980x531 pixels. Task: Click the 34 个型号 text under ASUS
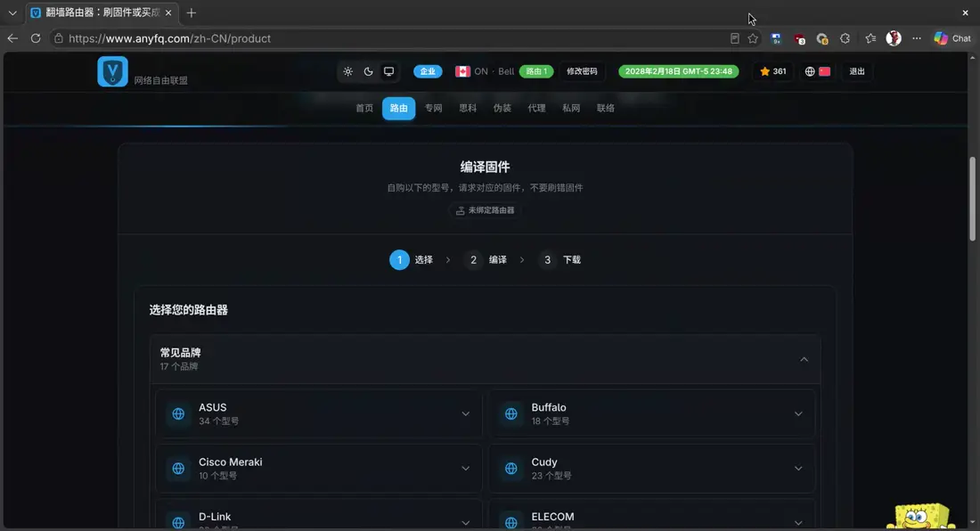(219, 421)
